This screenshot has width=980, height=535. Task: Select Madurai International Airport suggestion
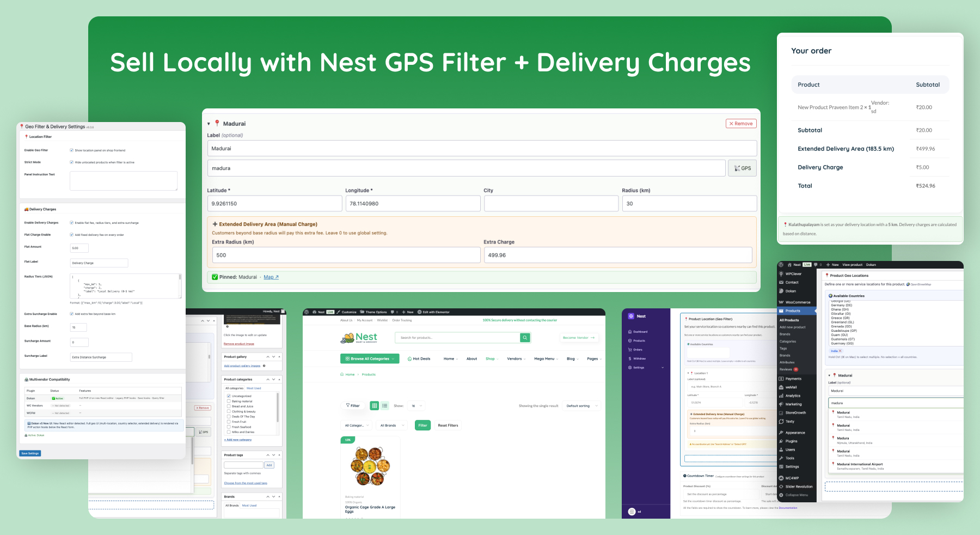pos(895,466)
